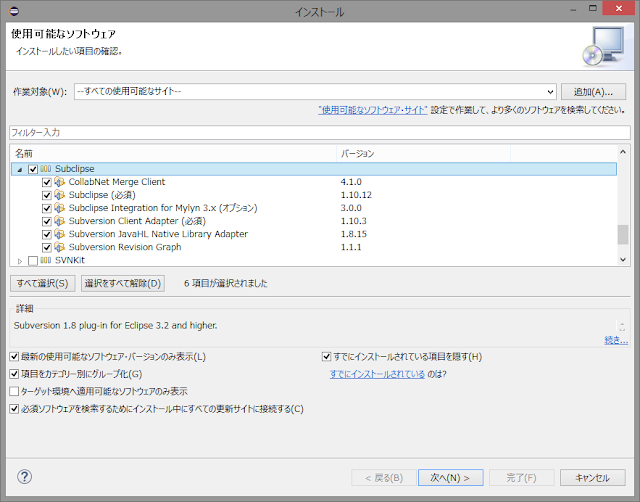Viewport: 640px width, 502px height.
Task: Click the tree list scroll-up arrow
Action: click(622, 152)
